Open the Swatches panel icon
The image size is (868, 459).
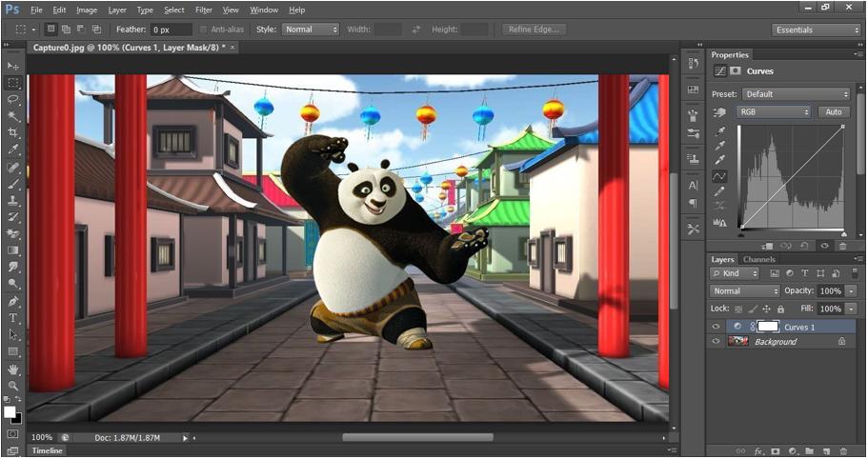tap(693, 89)
